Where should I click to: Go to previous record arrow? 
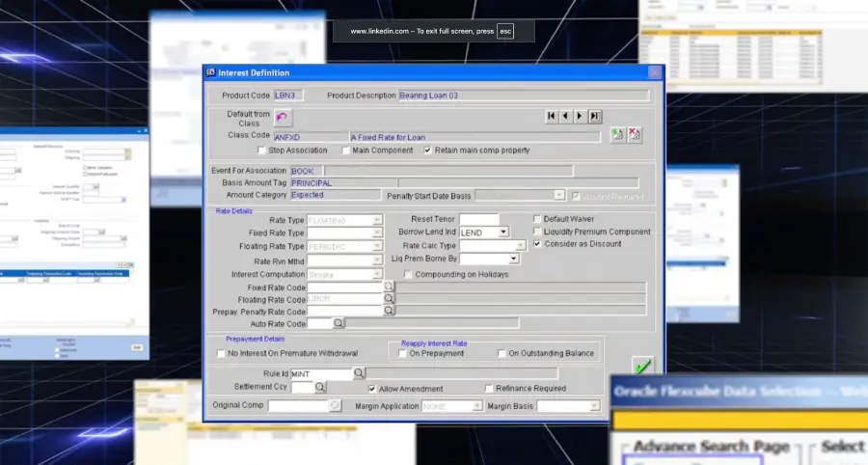tap(565, 116)
